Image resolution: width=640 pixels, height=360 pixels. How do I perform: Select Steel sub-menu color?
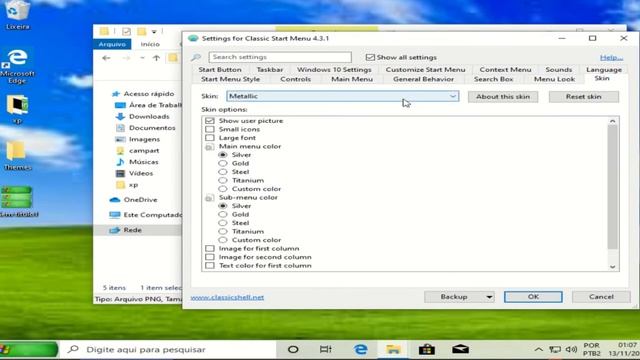coord(222,223)
